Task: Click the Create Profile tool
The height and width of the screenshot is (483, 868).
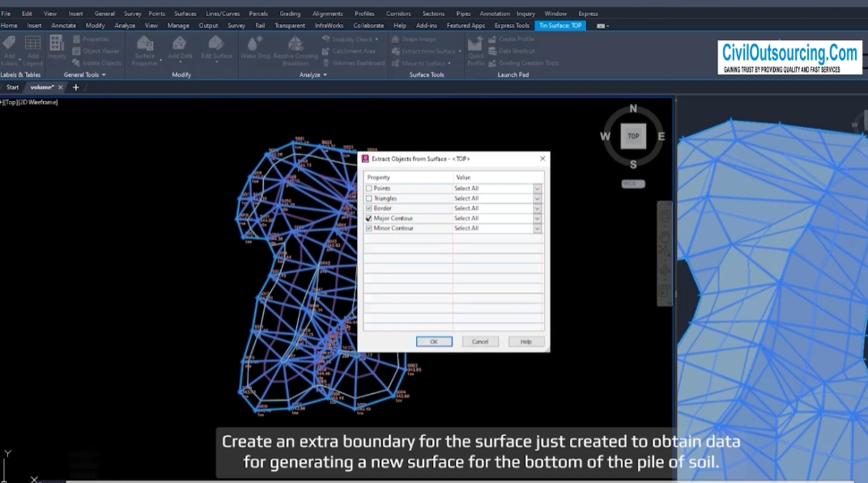Action: pyautogui.click(x=511, y=40)
